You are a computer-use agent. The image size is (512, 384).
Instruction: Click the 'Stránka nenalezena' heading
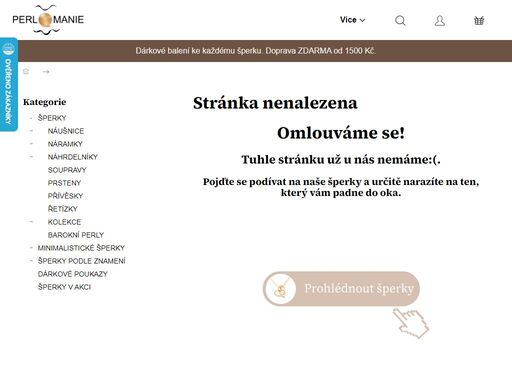click(275, 103)
